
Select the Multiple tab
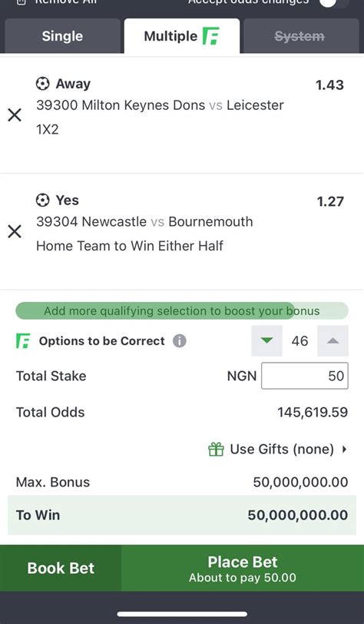(182, 36)
